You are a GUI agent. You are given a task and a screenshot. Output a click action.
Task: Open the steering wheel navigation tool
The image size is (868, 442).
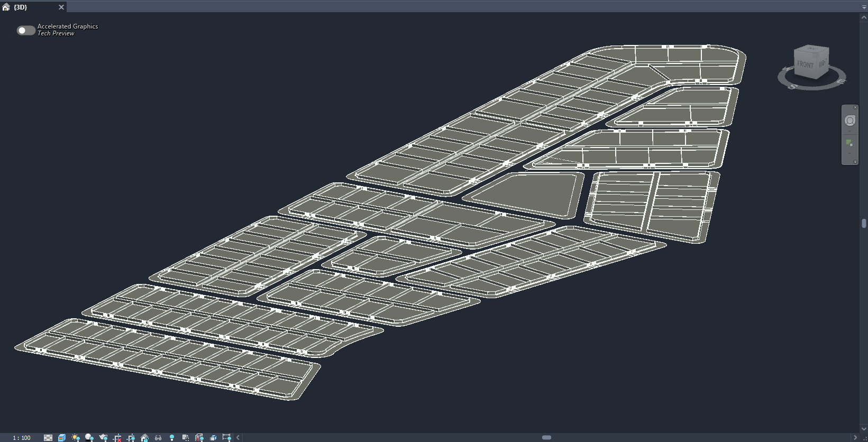pos(850,121)
